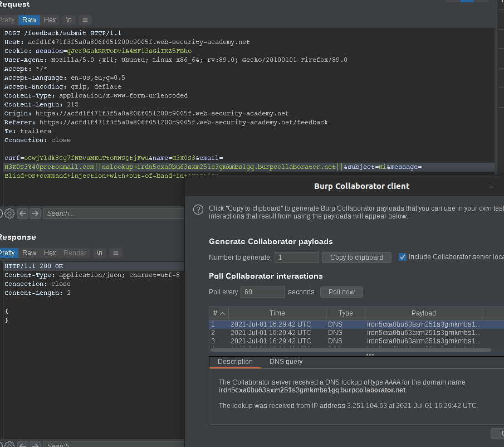The width and height of the screenshot is (504, 447).
Task: Go to next request search match arrow
Action: coord(35,213)
